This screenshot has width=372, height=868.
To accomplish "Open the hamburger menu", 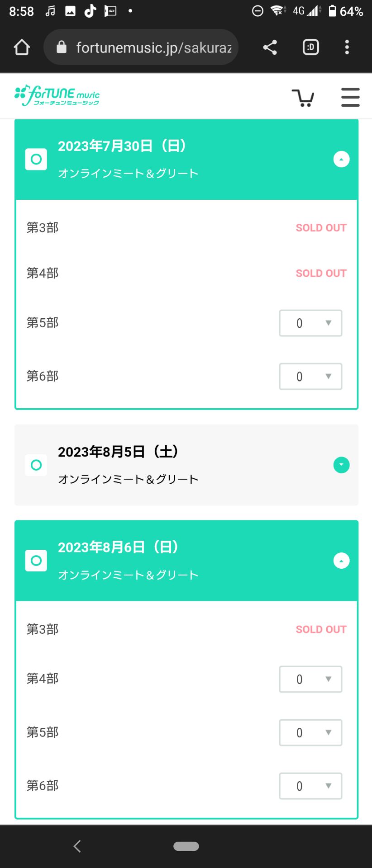I will click(x=350, y=97).
